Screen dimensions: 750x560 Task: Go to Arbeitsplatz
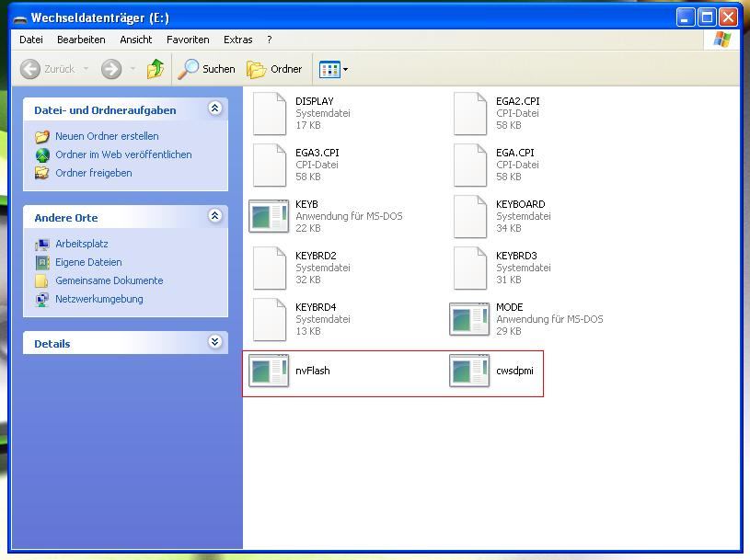coord(82,244)
